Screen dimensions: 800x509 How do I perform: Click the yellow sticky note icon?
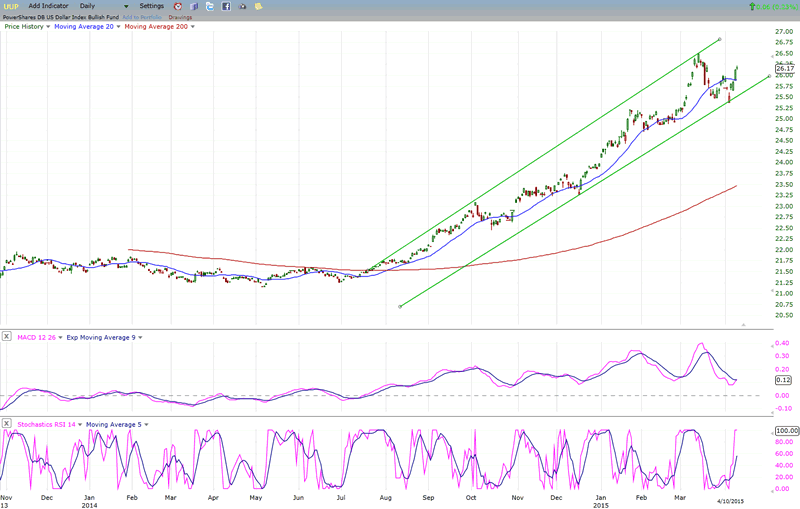(x=260, y=6)
